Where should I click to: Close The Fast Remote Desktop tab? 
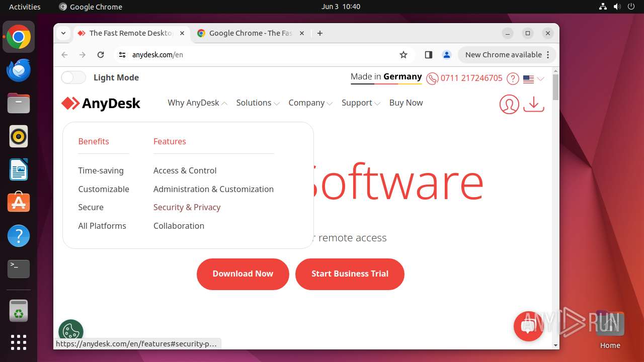click(x=182, y=33)
